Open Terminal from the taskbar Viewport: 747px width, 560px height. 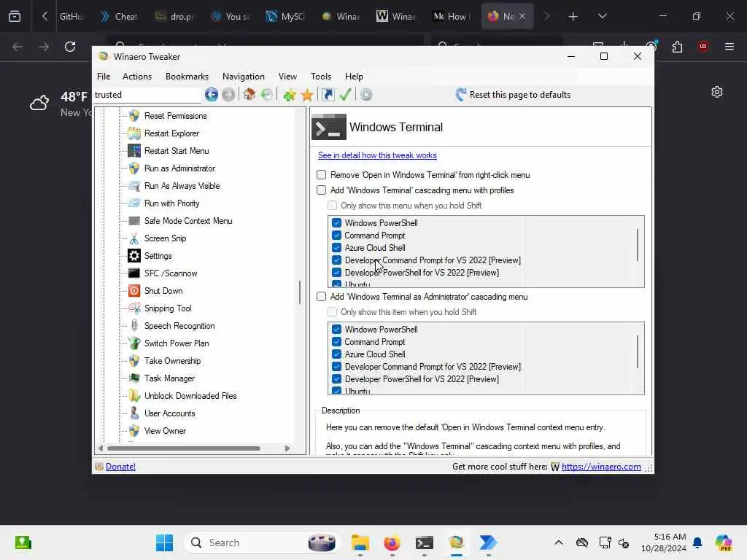[x=424, y=542]
